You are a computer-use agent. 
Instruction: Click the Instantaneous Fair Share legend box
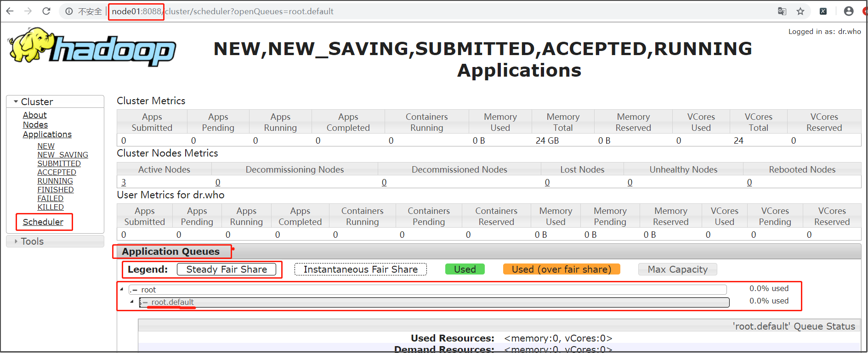pos(361,269)
